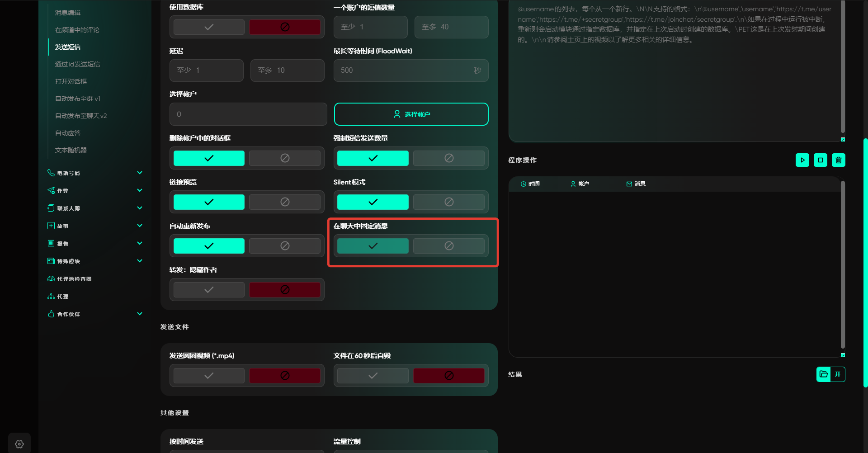Click the main page vertical scrollbar
868x453 pixels.
865,262
